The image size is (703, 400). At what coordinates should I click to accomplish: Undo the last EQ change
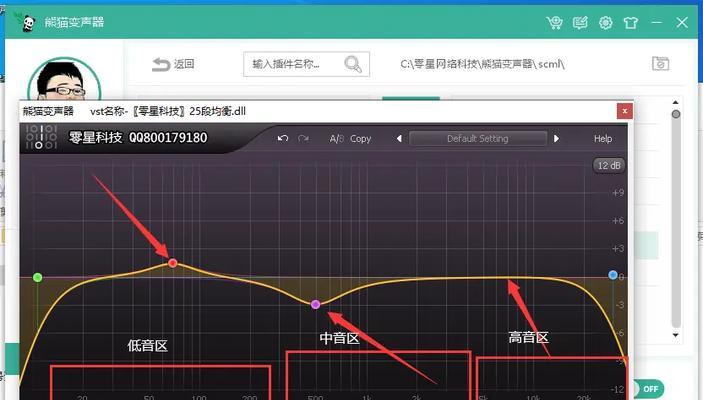282,139
